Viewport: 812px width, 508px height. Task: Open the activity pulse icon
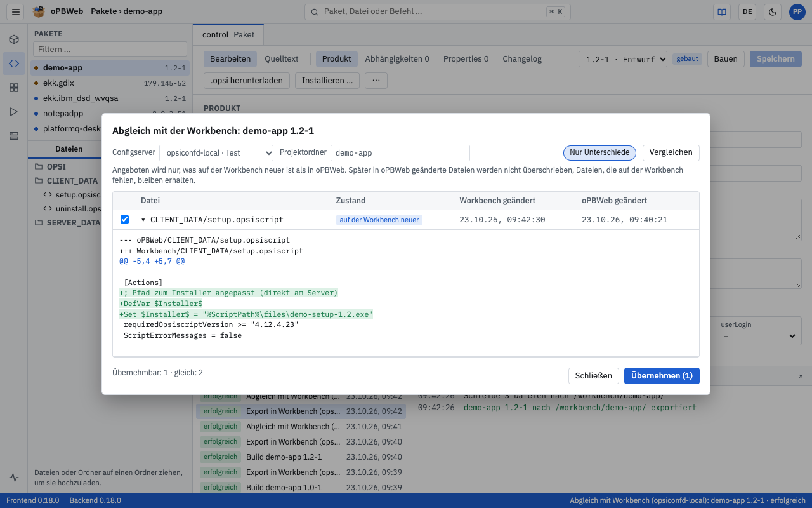pos(14,478)
